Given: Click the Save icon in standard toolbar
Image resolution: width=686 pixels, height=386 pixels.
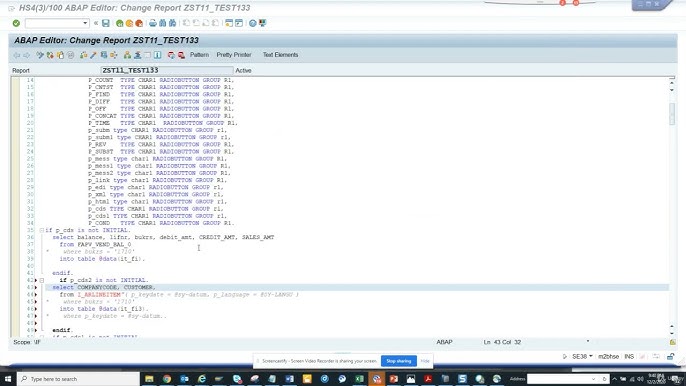Looking at the screenshot, I should click(x=106, y=23).
